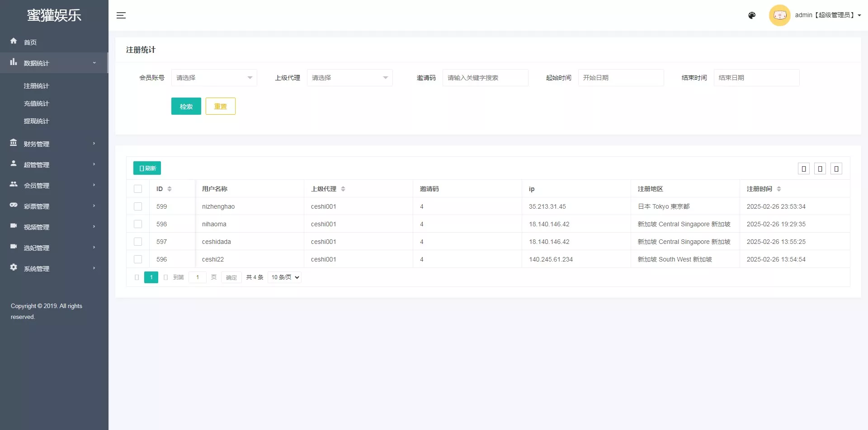Click the 会员管理 members icon
The height and width of the screenshot is (430, 868).
click(x=14, y=185)
